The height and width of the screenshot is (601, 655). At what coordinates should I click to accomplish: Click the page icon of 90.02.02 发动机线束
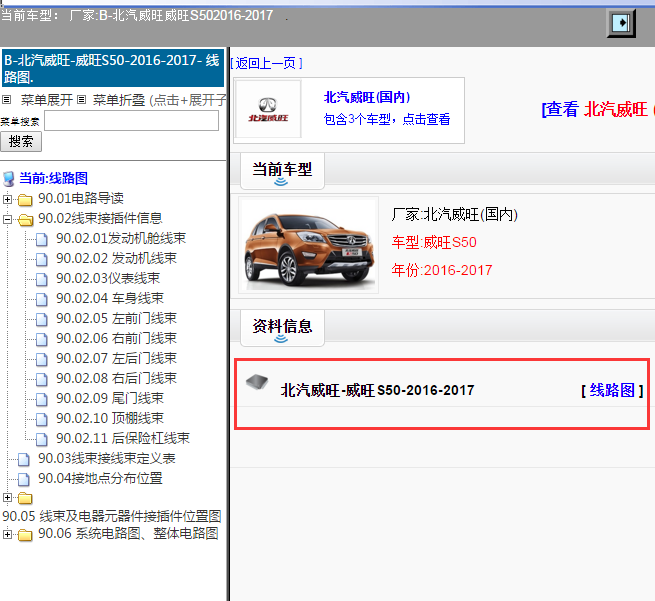[x=41, y=259]
